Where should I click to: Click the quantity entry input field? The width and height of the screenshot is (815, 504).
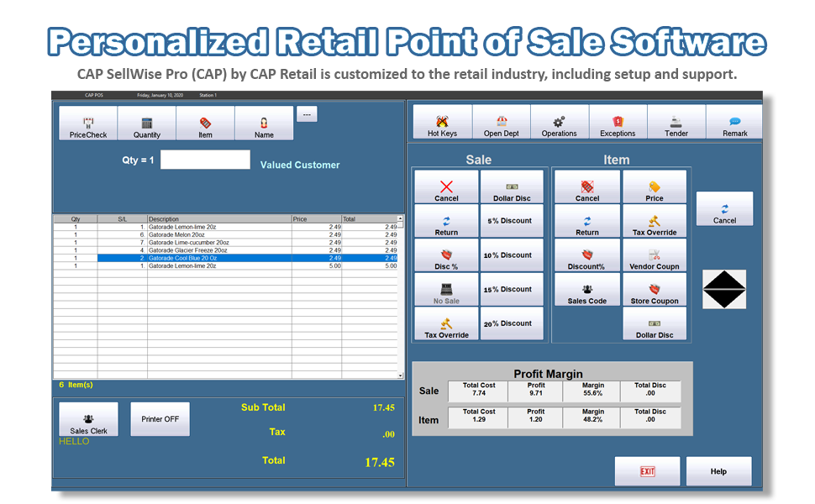(205, 160)
